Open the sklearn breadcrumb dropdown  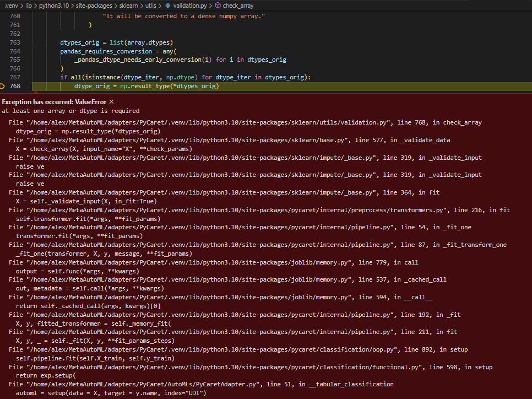tap(128, 6)
